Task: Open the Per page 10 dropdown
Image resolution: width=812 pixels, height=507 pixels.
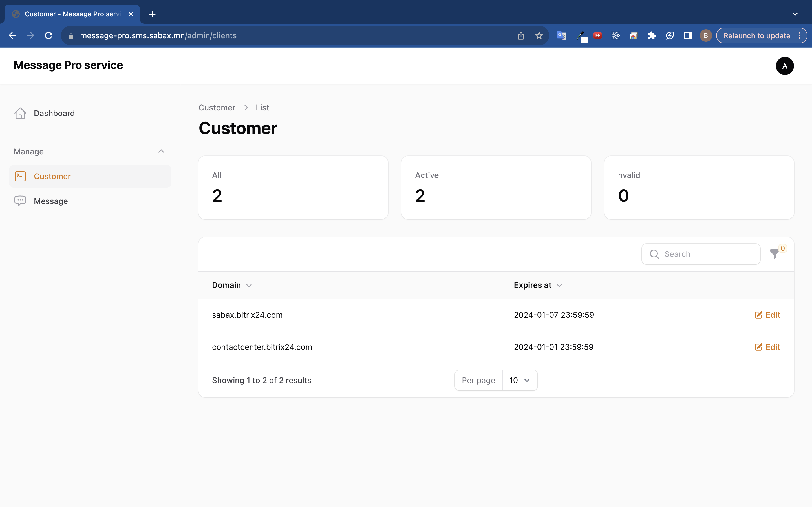Action: (519, 380)
